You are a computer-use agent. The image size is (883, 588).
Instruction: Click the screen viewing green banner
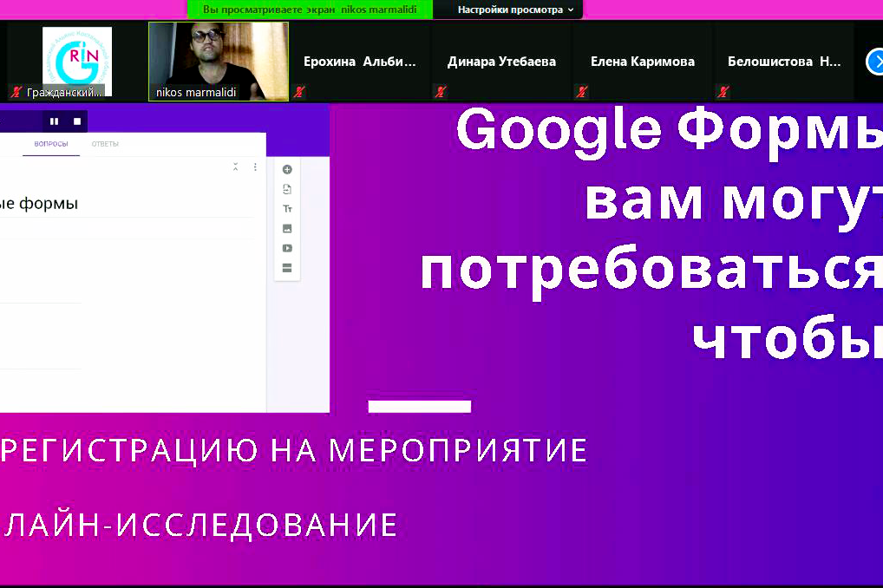pos(310,10)
